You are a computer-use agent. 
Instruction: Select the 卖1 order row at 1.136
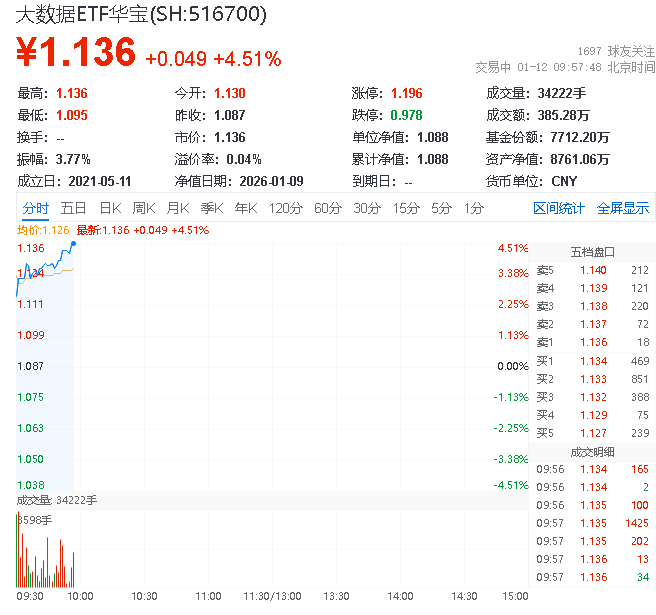[x=592, y=342]
